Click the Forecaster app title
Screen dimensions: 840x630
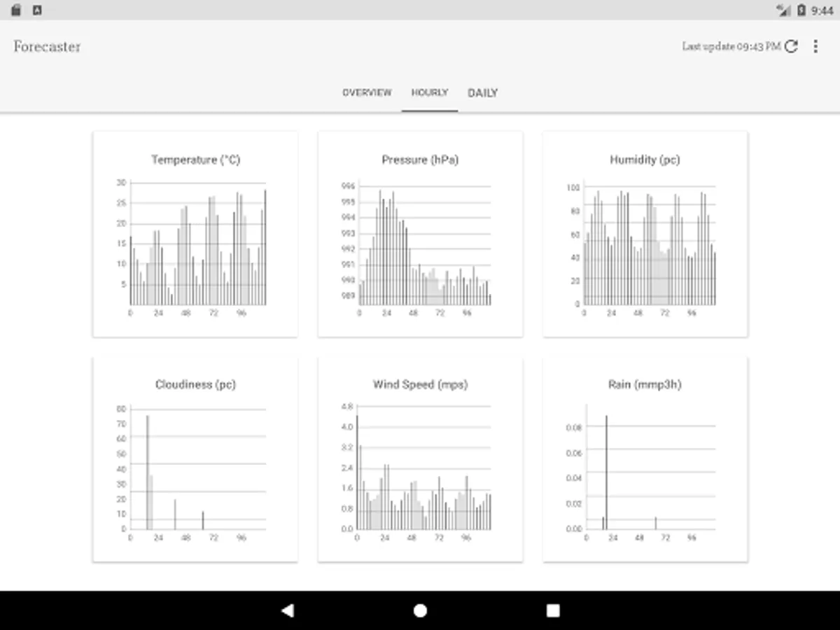pos(47,47)
